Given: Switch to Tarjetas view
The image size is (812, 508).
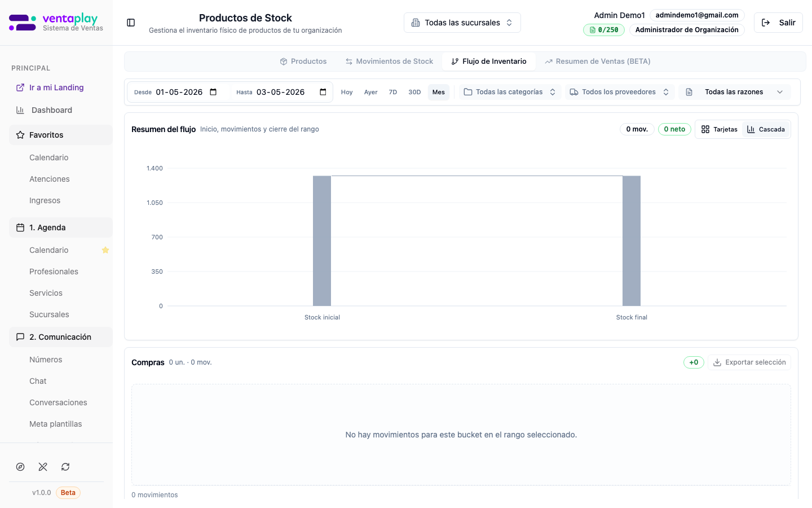Looking at the screenshot, I should [720, 129].
